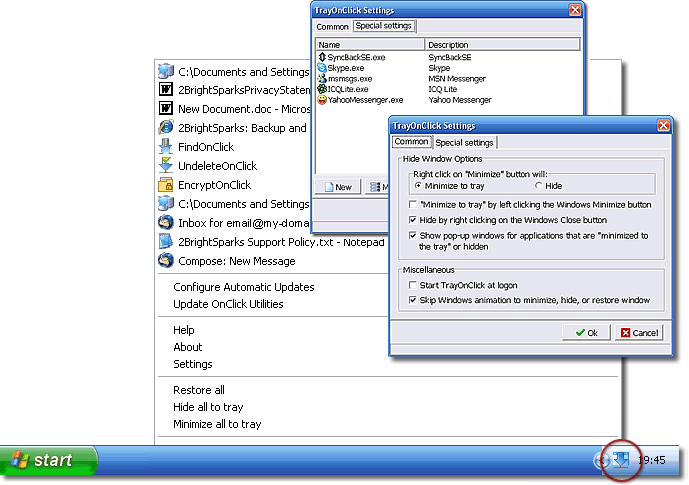Click the YahooMessenger.exe icon in list
Viewport: 689px width, 485px height.
click(x=322, y=100)
